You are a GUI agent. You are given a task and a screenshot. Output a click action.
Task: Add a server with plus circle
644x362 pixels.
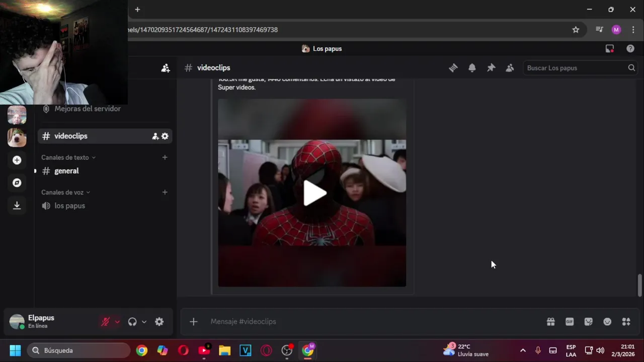(x=17, y=160)
